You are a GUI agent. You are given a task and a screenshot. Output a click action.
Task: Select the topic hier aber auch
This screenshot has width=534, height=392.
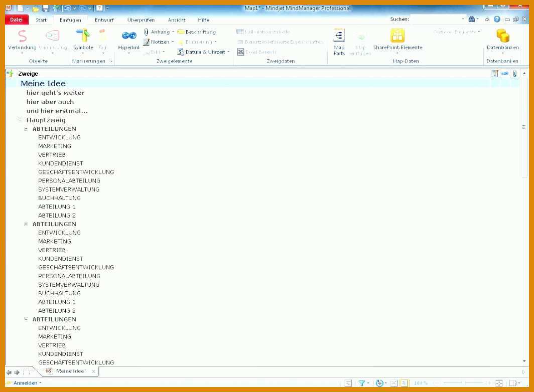coord(50,102)
